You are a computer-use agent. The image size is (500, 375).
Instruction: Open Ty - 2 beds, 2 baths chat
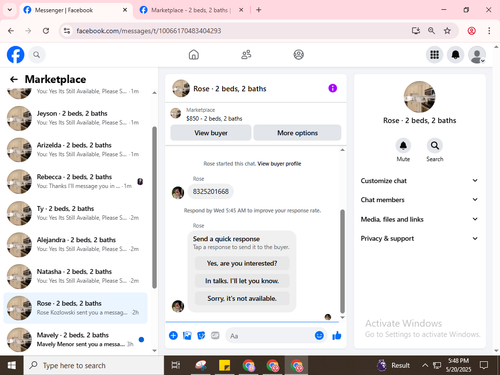point(75,213)
